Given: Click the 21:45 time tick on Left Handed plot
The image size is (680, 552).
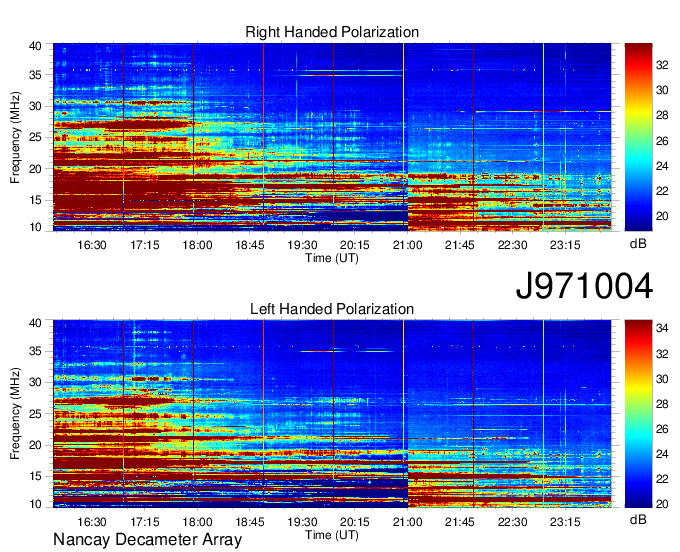Looking at the screenshot, I should pyautogui.click(x=460, y=522).
